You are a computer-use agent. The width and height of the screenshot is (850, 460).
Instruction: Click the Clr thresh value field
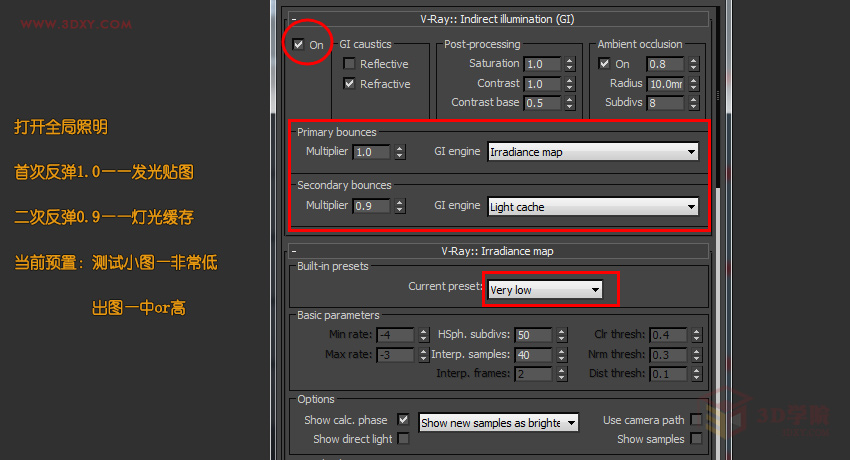[669, 335]
